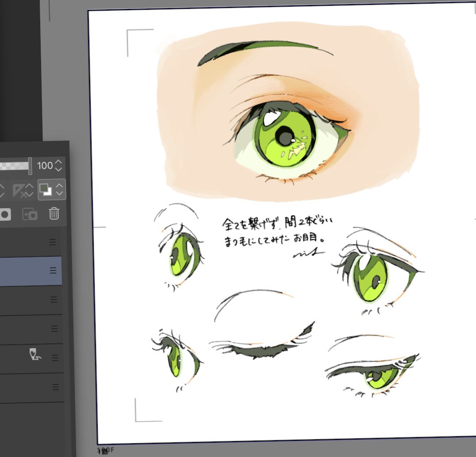
Task: Click the hamburger handle on the topmost layer row
Action: pos(53,242)
